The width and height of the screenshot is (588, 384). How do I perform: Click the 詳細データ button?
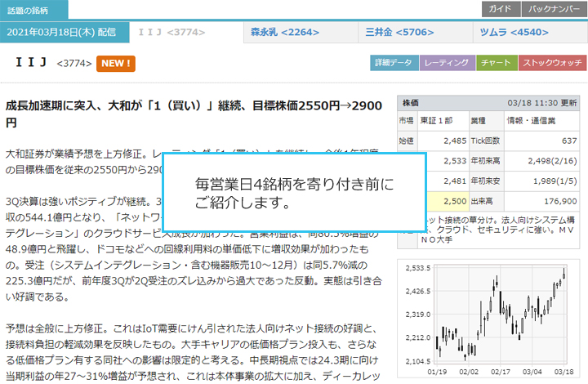pyautogui.click(x=394, y=63)
